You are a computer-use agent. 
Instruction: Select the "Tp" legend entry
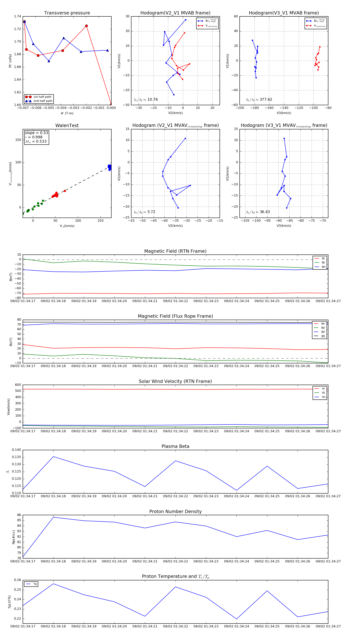click(x=31, y=584)
